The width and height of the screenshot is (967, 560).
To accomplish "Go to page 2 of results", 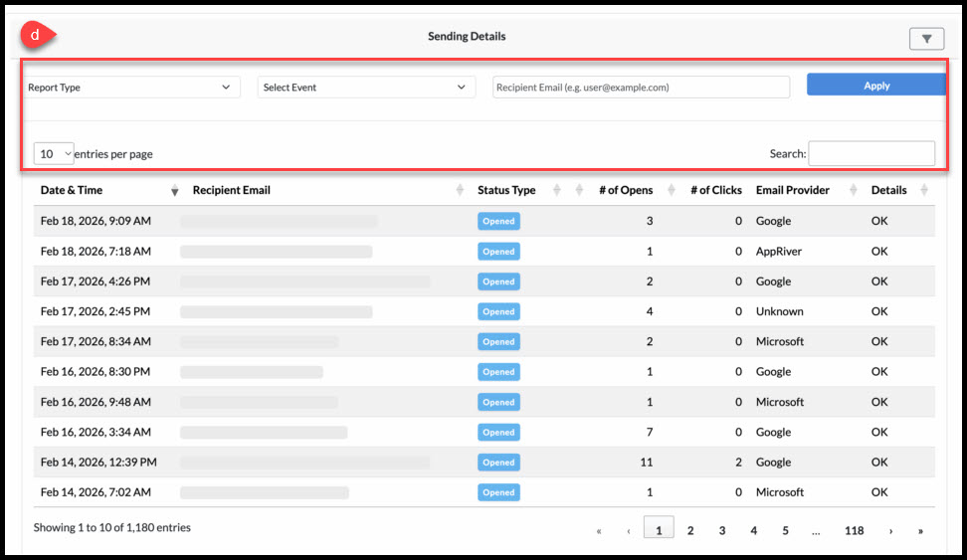I will [690, 530].
